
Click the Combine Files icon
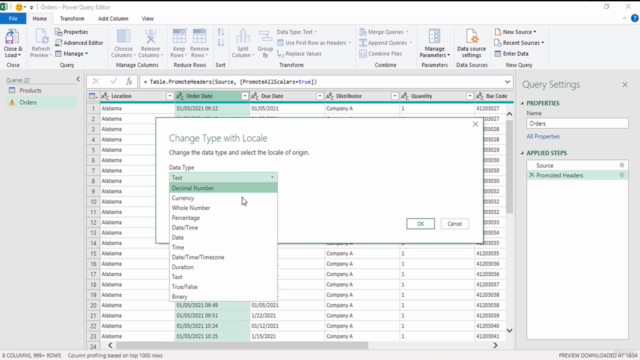[363, 53]
